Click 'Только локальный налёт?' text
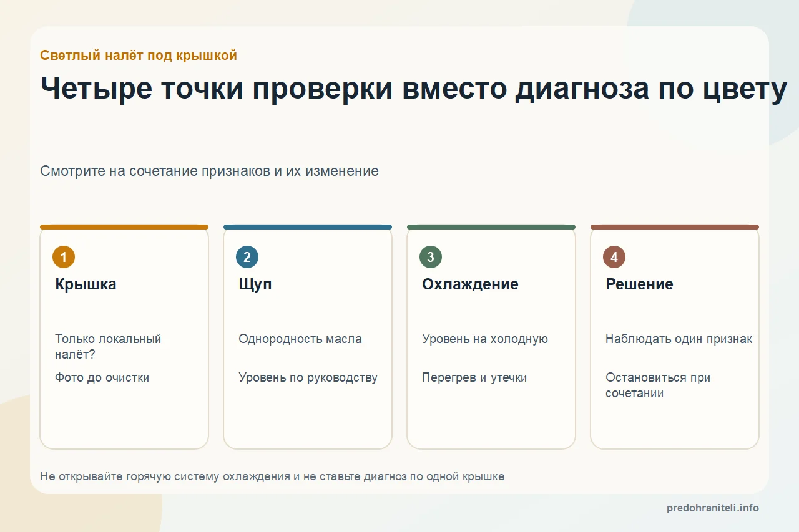The width and height of the screenshot is (799, 532). [108, 347]
